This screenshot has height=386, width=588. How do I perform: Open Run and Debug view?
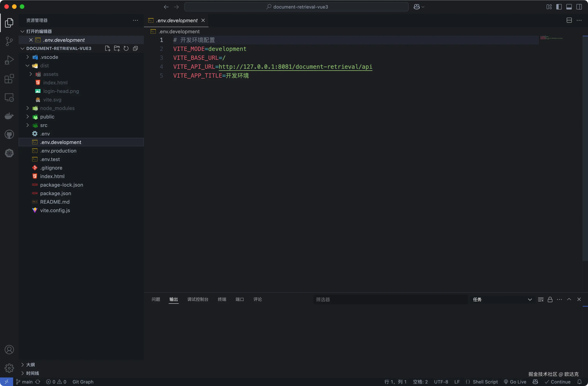pos(9,60)
